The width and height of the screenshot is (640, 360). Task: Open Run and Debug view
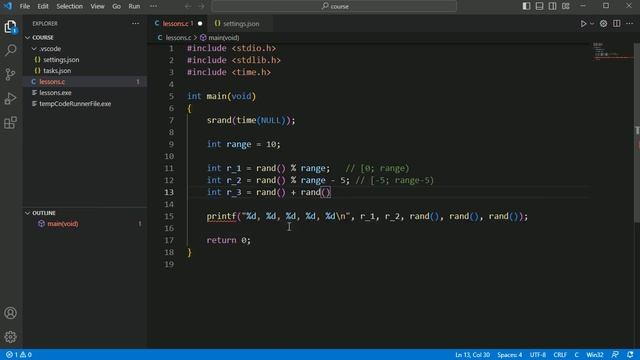[x=11, y=98]
